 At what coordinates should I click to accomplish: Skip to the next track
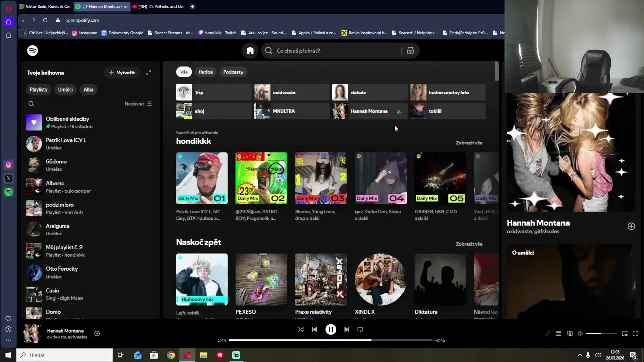[347, 329]
